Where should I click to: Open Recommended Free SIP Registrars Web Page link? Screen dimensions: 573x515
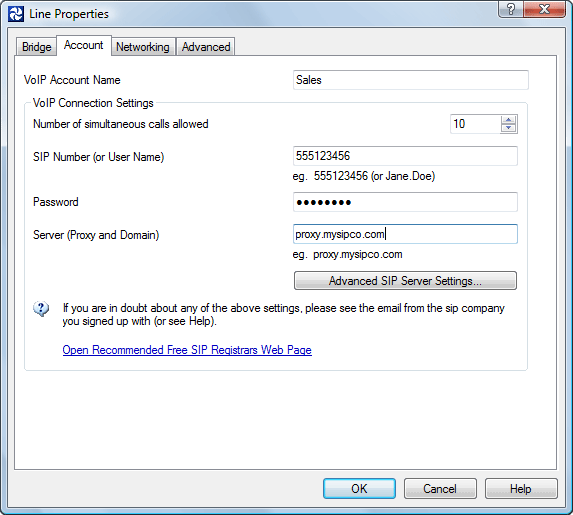click(x=187, y=350)
